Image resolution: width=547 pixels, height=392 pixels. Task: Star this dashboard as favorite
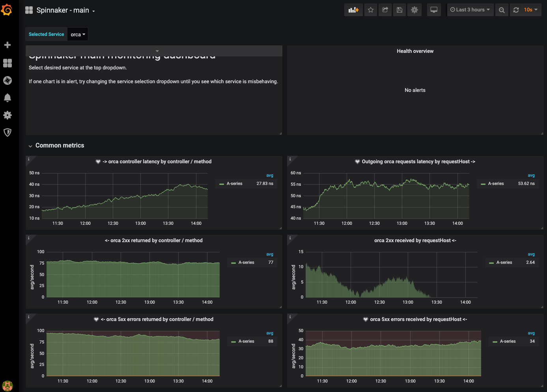[x=371, y=10]
